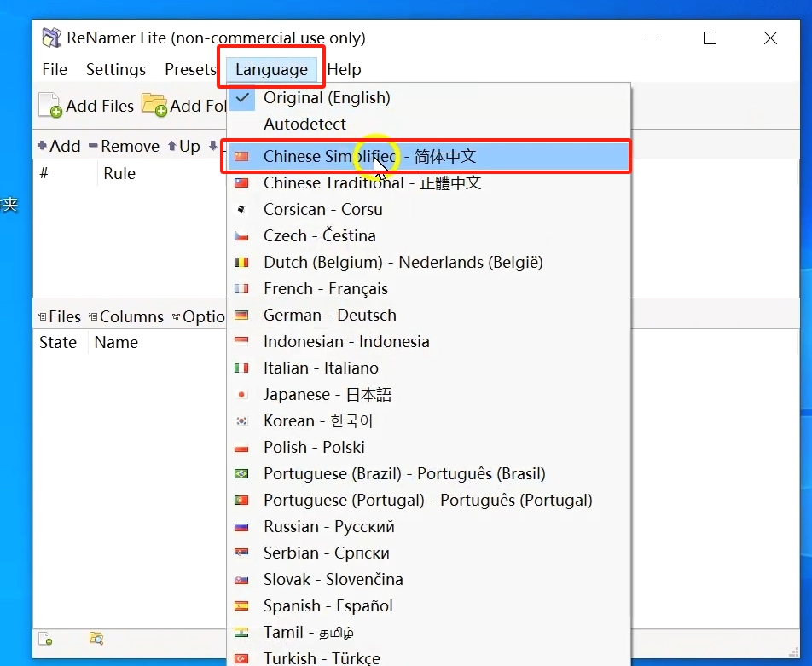Close the Language menu via its title

[271, 69]
